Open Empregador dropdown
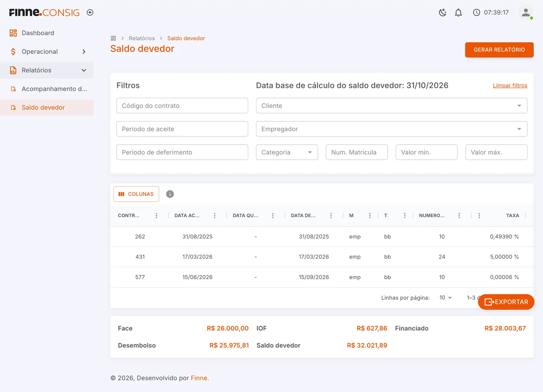 pos(391,129)
